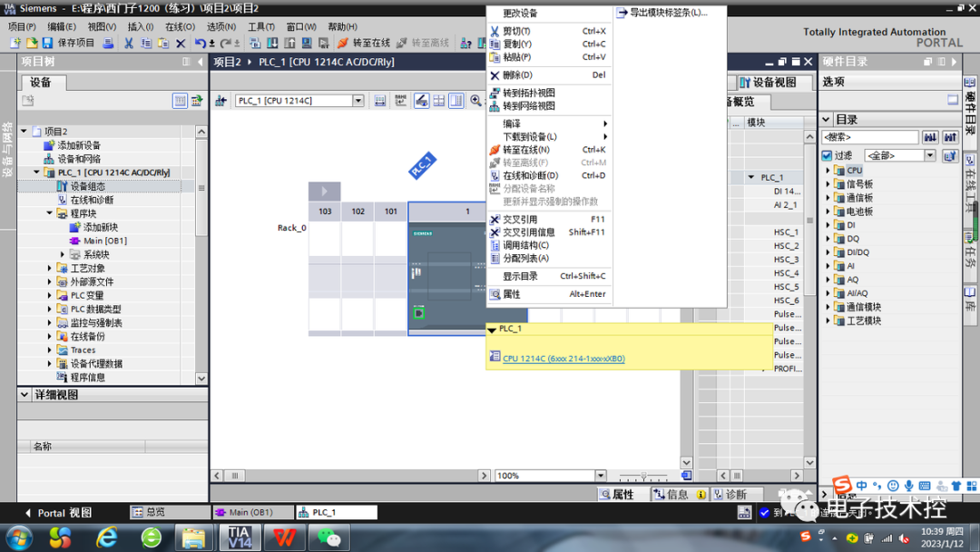Open the 100% zoom dropdown
The width and height of the screenshot is (980, 552).
click(600, 476)
